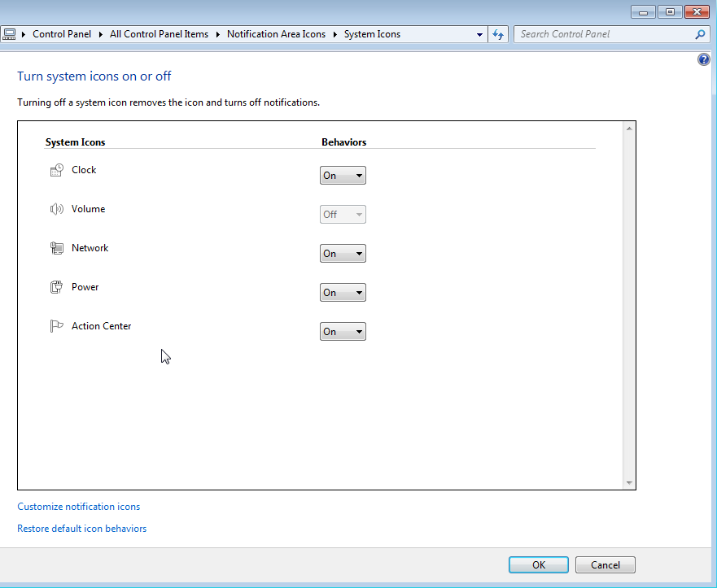Click the Help question mark icon
Screen dimensions: 717x588
click(x=703, y=59)
